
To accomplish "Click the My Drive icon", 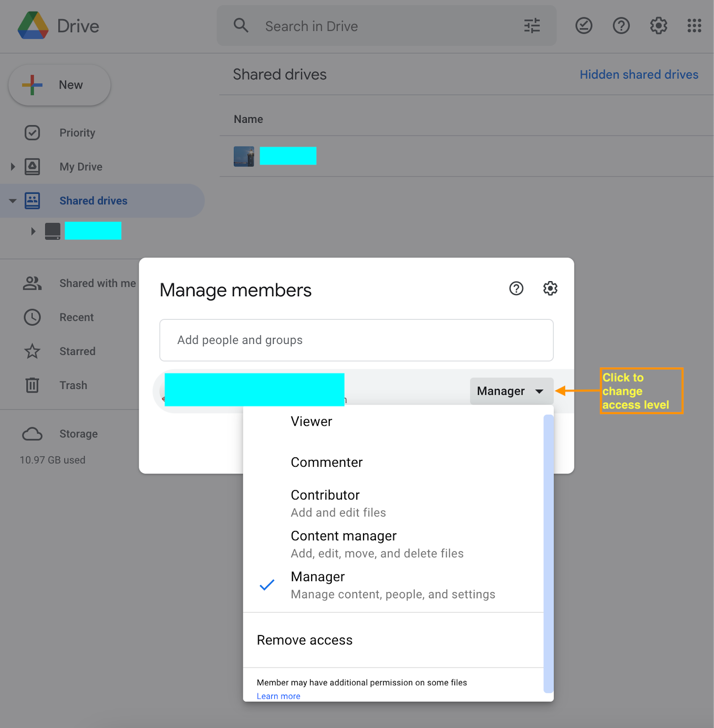I will tap(32, 167).
